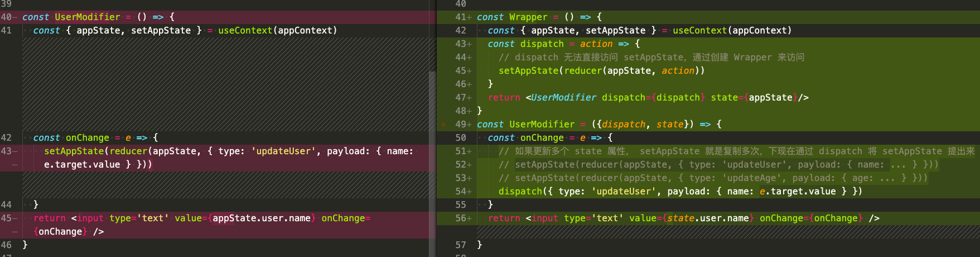Click 'onChange' declaration on left line 42
Viewport: 980px width, 257px height.
88,138
